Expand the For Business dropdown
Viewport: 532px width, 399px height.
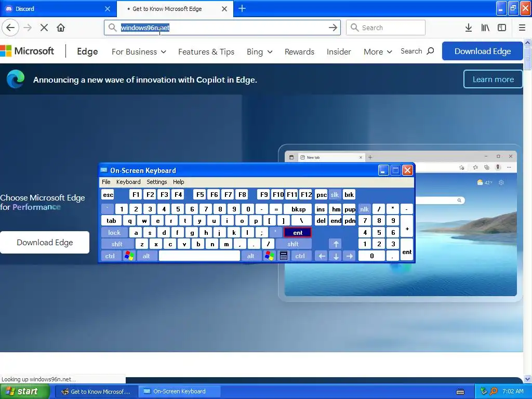(139, 51)
